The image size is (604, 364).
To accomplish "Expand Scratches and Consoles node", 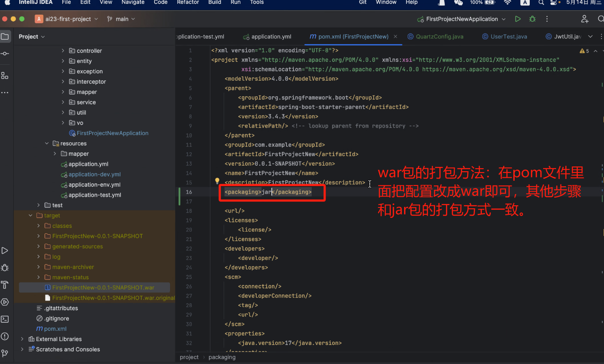I will click(x=22, y=349).
